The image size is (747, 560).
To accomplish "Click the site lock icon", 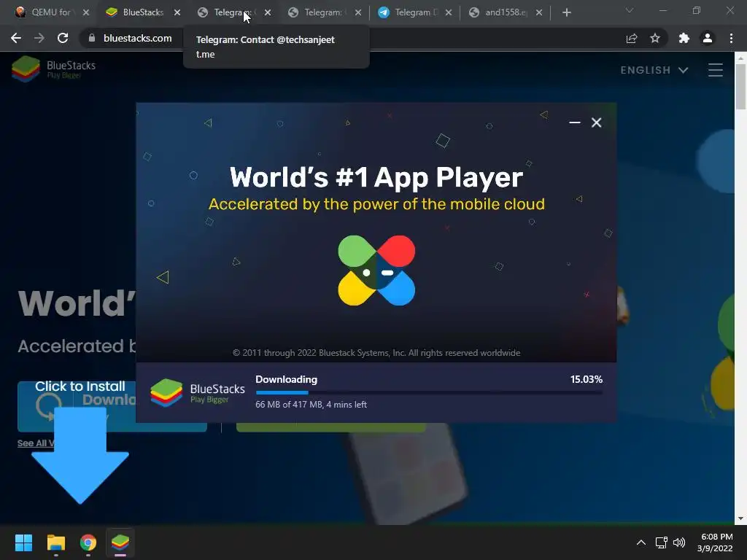I will tap(92, 38).
